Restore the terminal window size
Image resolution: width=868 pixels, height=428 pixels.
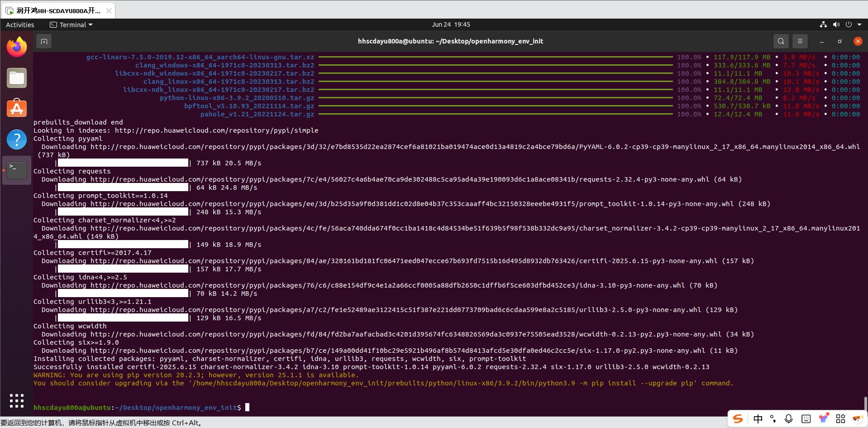click(x=839, y=41)
